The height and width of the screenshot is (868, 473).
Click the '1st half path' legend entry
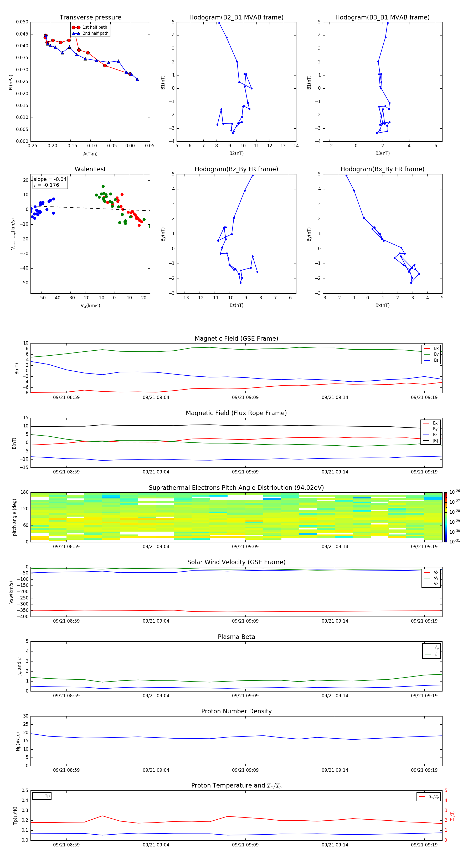pyautogui.click(x=90, y=27)
